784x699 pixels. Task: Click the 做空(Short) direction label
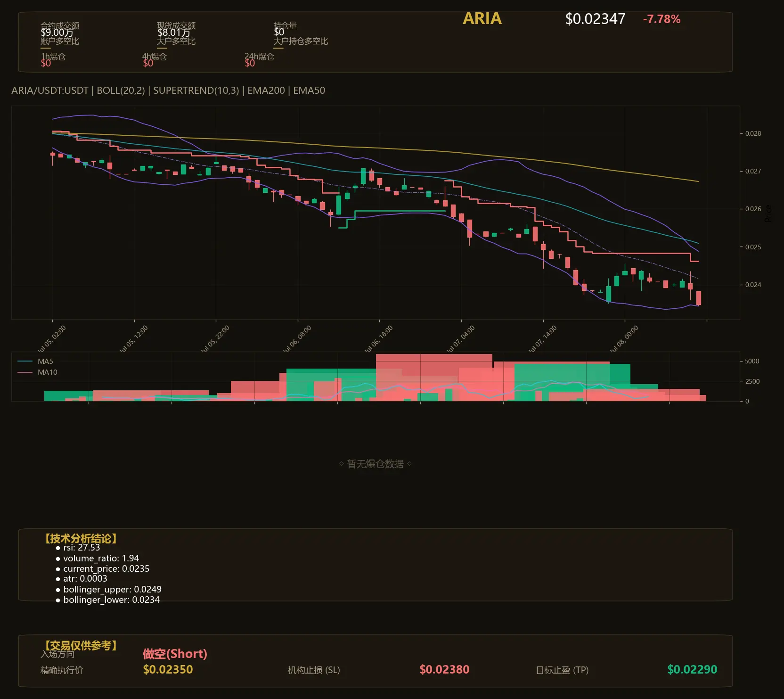[175, 654]
